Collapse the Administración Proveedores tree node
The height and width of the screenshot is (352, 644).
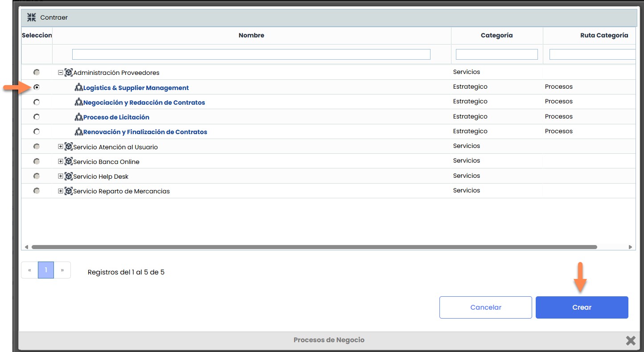tap(61, 73)
